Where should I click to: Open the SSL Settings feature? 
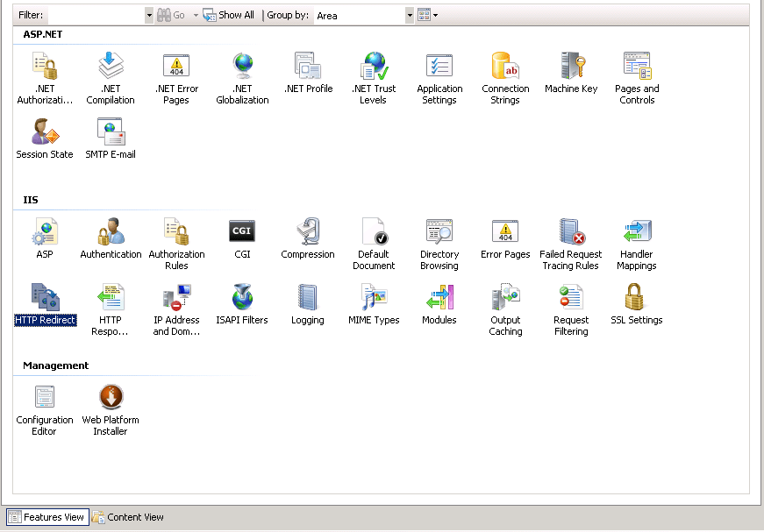[x=636, y=302]
